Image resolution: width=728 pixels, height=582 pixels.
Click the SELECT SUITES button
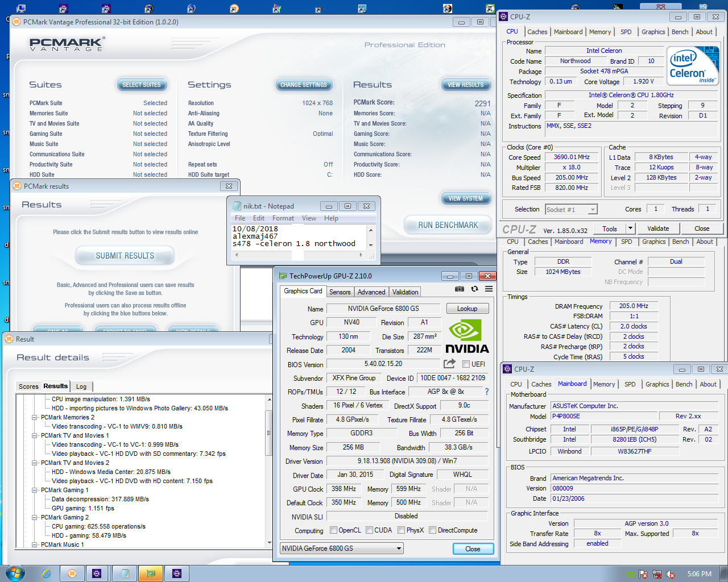142,85
